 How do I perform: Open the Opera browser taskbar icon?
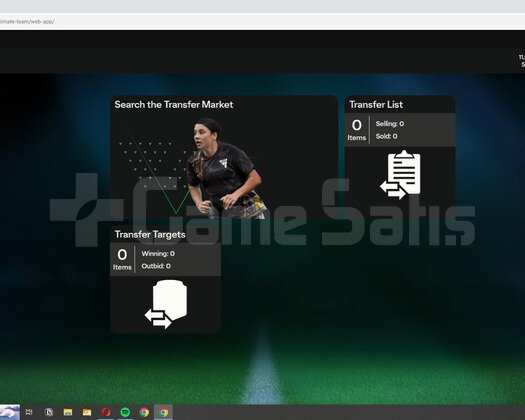(x=106, y=412)
